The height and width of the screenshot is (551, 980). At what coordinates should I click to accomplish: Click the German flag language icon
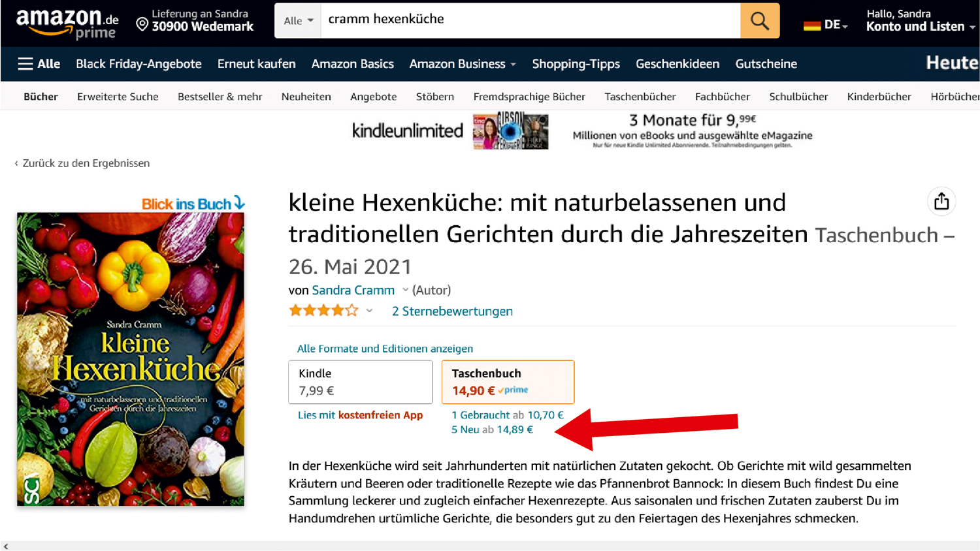tap(812, 25)
